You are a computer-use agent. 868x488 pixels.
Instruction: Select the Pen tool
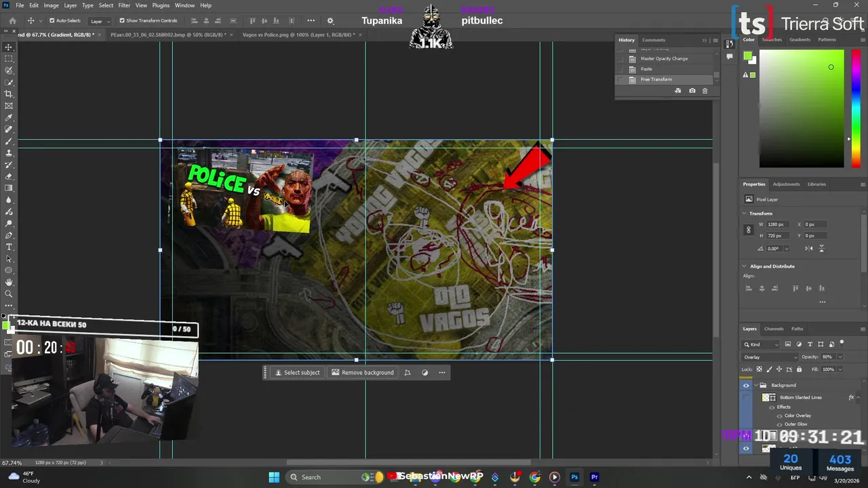[9, 235]
